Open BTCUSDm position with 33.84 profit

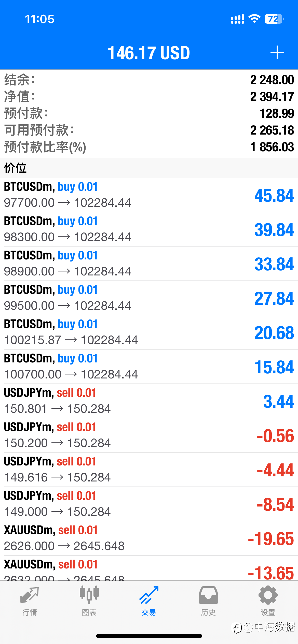pyautogui.click(x=149, y=264)
